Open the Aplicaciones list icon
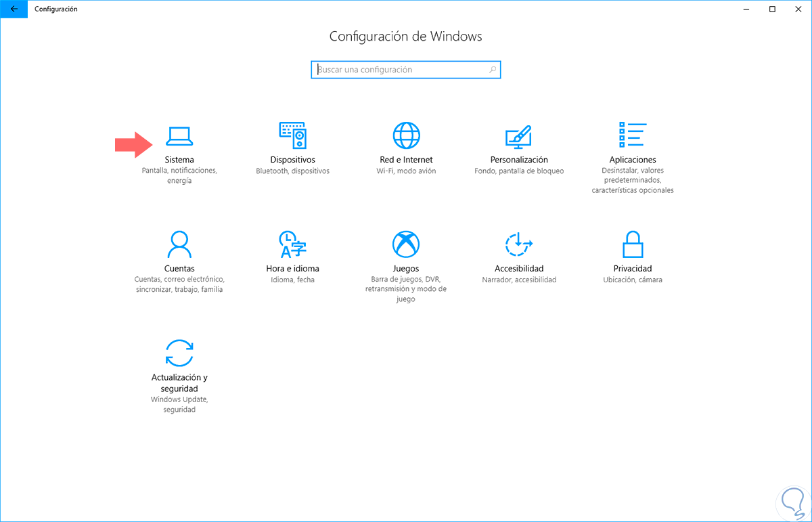Image resolution: width=812 pixels, height=522 pixels. [633, 135]
